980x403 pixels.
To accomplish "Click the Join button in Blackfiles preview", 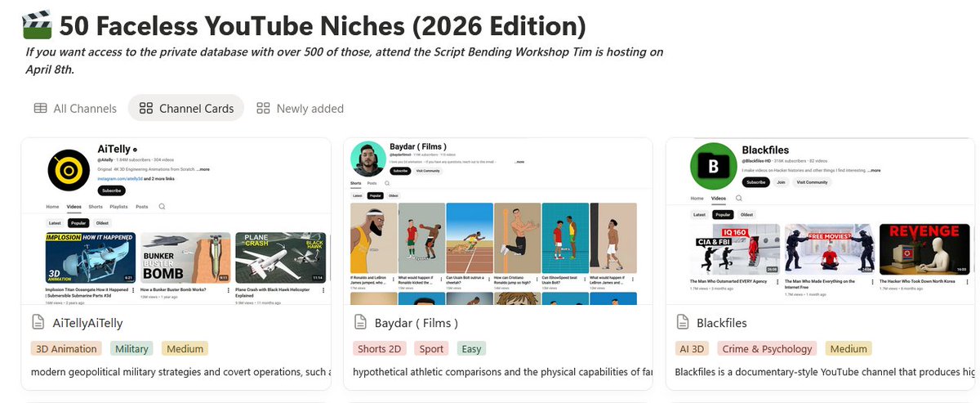I will 781,182.
